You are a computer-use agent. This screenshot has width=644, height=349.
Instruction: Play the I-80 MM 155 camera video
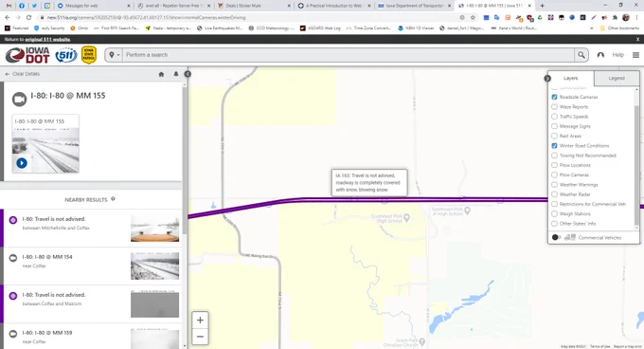tap(22, 163)
